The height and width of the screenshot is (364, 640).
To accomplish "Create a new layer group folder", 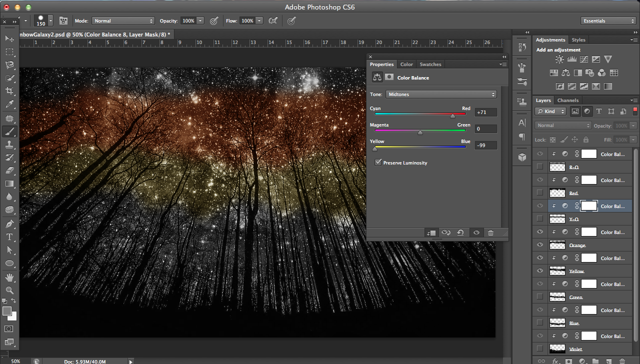I will pyautogui.click(x=595, y=360).
